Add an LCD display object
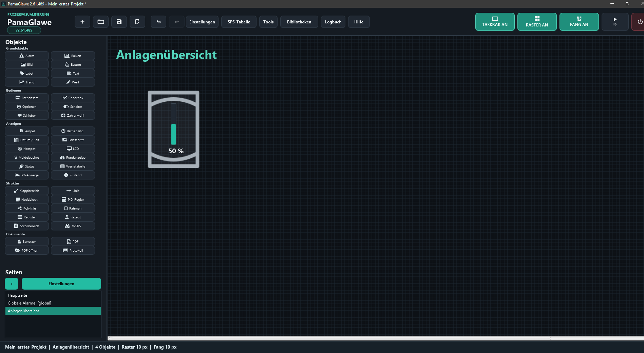Viewport: 644px width, 353px height. (x=73, y=149)
